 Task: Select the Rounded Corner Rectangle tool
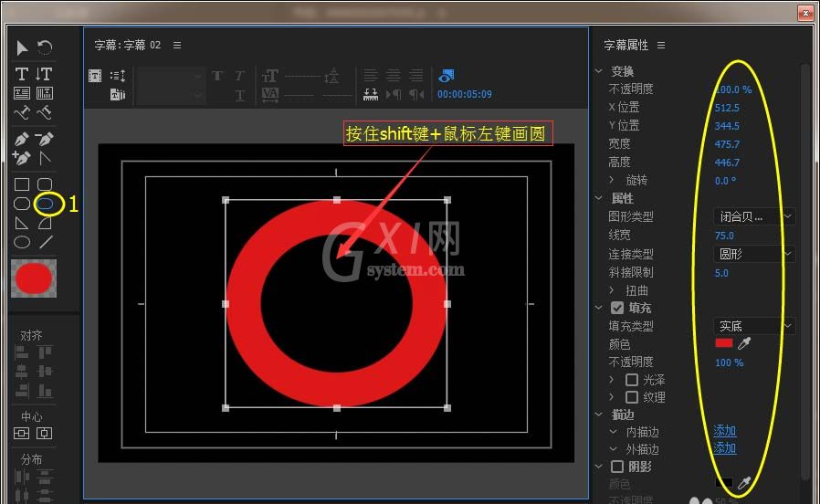tap(45, 184)
